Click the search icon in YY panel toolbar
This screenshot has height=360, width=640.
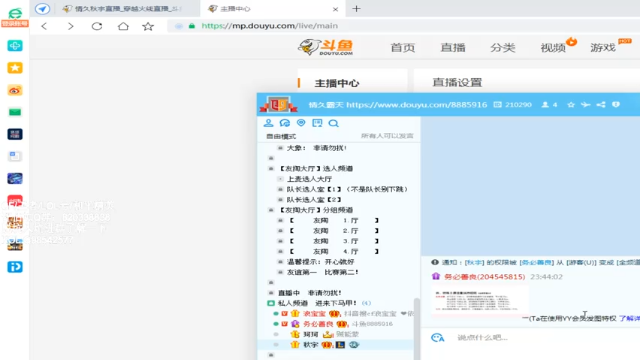pyautogui.click(x=333, y=123)
